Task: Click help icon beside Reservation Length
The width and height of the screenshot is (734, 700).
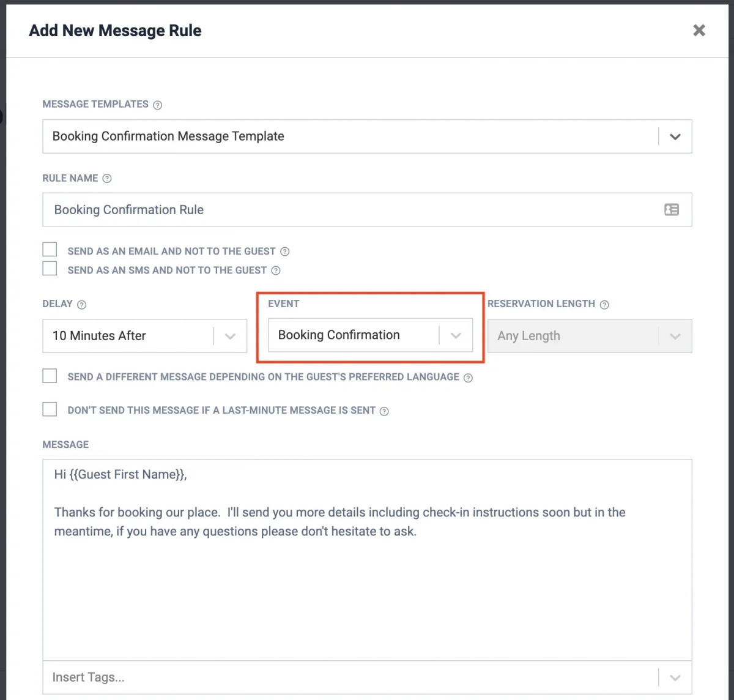Action: tap(604, 304)
